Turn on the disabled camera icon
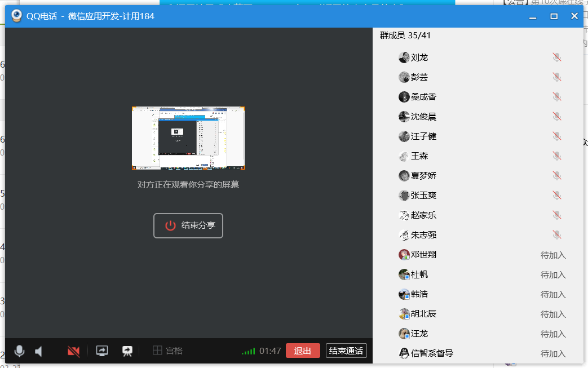Viewport: 588px width, 368px height. click(x=73, y=351)
